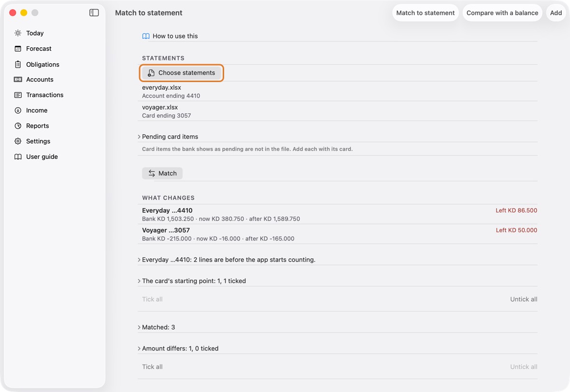Click Bank KD -215.000 summary line

218,238
